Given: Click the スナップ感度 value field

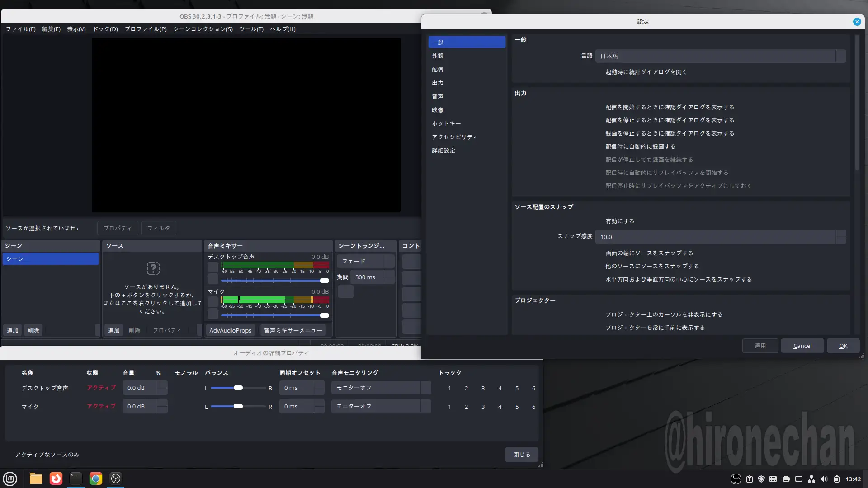Looking at the screenshot, I should [x=715, y=237].
